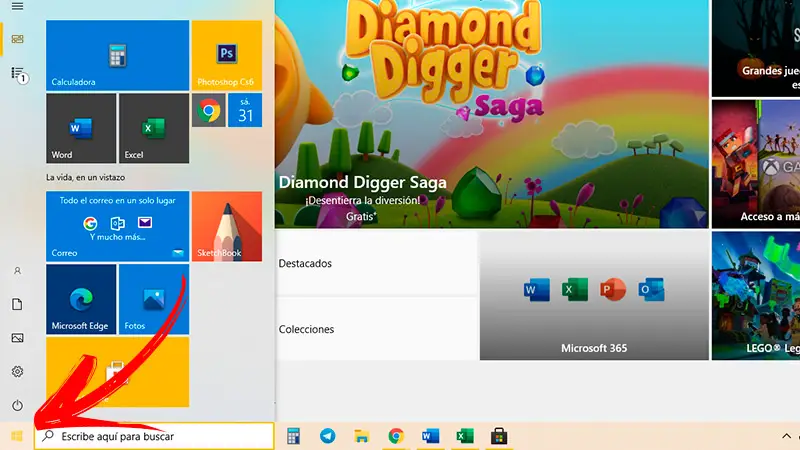This screenshot has width=800, height=450.
Task: Open the Word tile in Start
Action: pyautogui.click(x=81, y=128)
